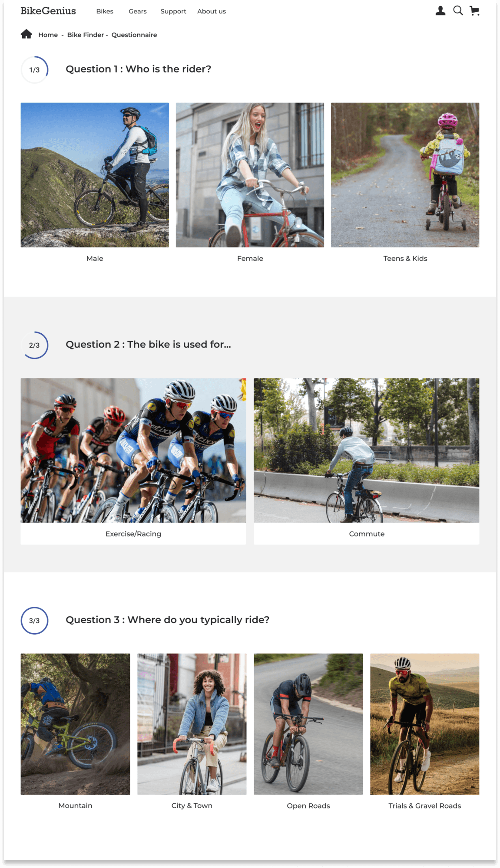This screenshot has width=500, height=868.
Task: Follow the Home breadcrumb link
Action: point(48,35)
